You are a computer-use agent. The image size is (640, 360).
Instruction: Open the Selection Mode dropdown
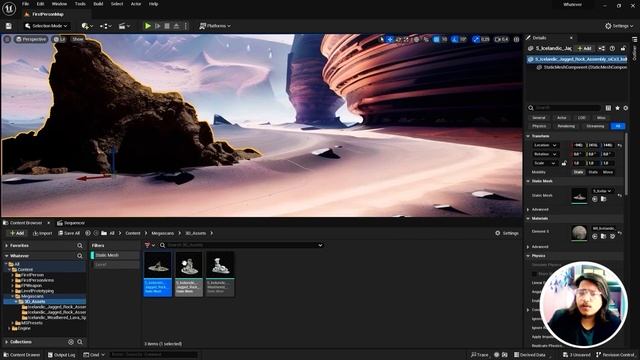pos(46,26)
